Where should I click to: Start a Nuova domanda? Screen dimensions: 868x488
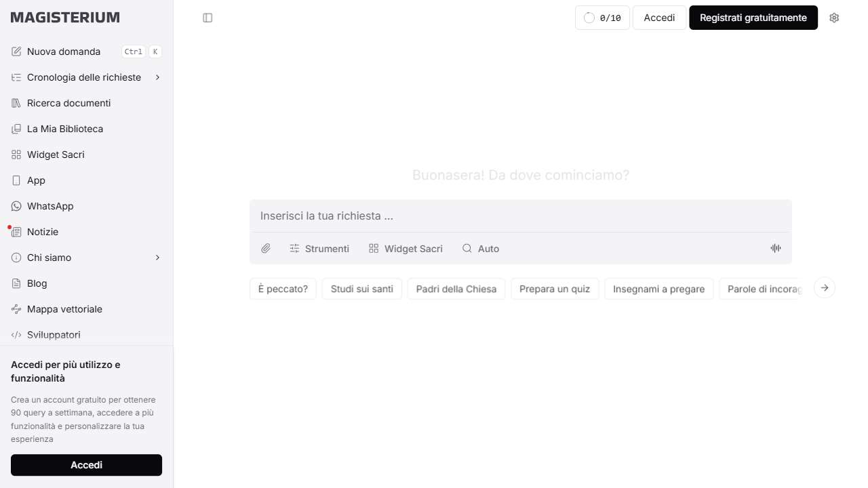[x=64, y=52]
